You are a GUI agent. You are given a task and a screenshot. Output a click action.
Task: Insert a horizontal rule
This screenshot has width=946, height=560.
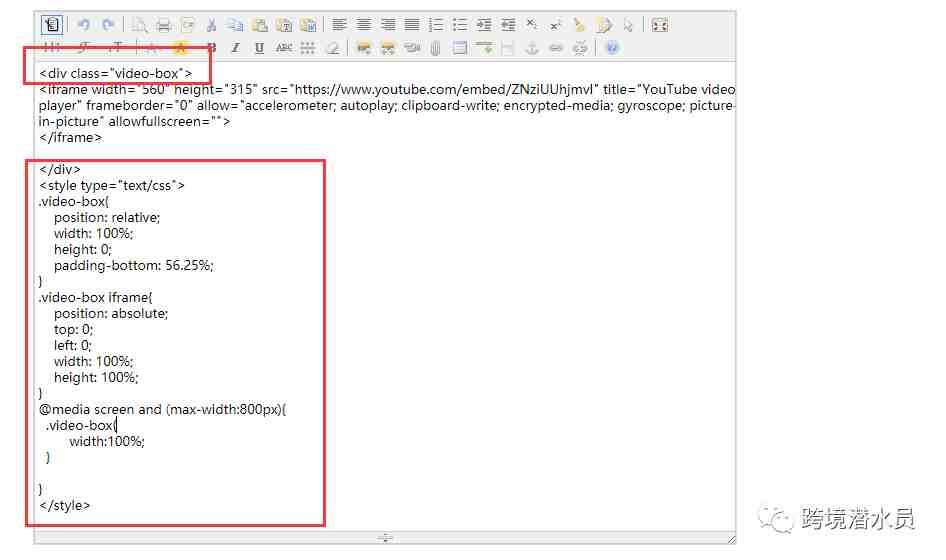(x=484, y=48)
